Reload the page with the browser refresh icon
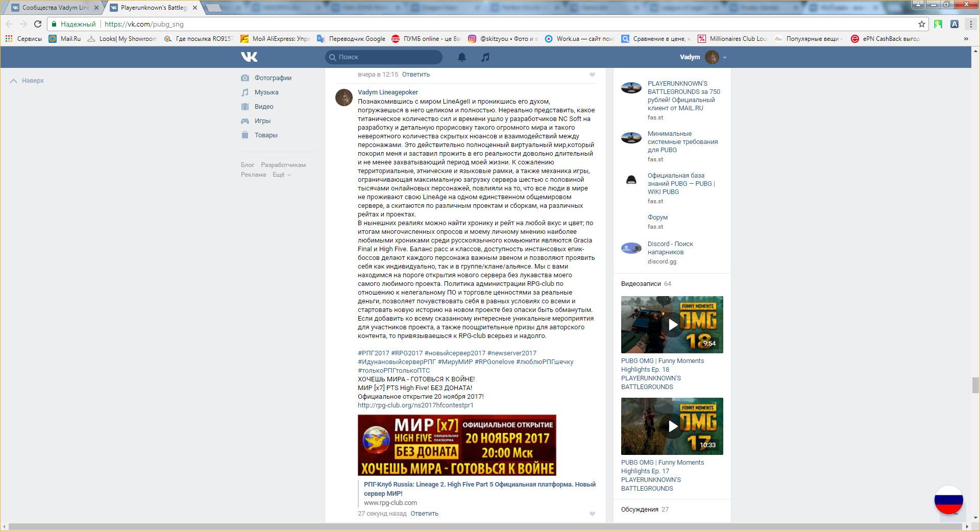The height and width of the screenshot is (531, 980). (x=38, y=24)
